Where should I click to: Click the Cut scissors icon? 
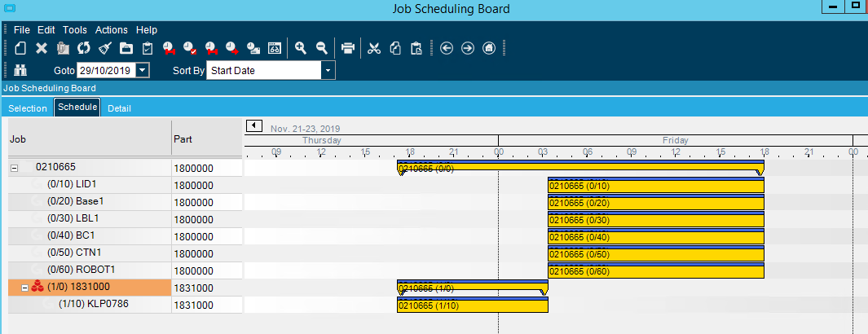374,48
